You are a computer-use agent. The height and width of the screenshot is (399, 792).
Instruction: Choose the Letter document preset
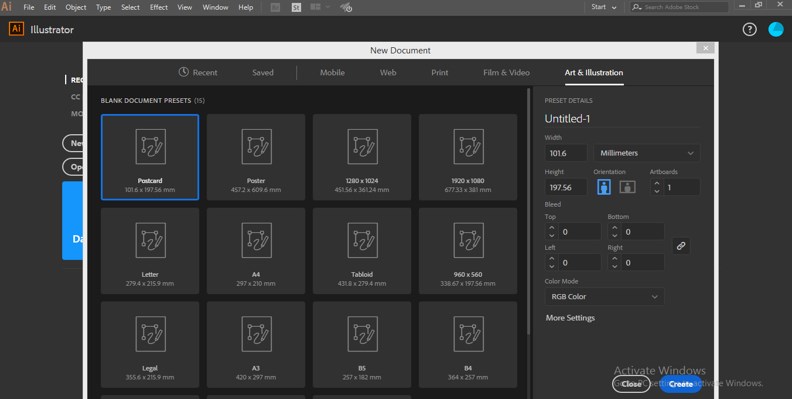point(150,251)
